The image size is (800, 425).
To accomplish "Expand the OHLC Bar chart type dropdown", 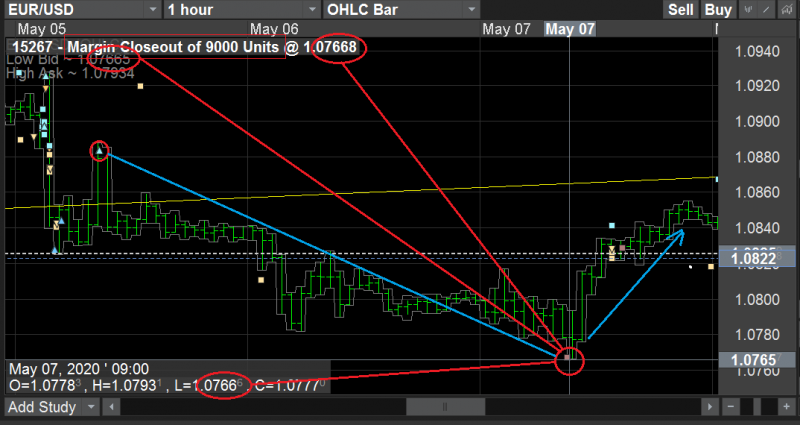I will pos(471,10).
